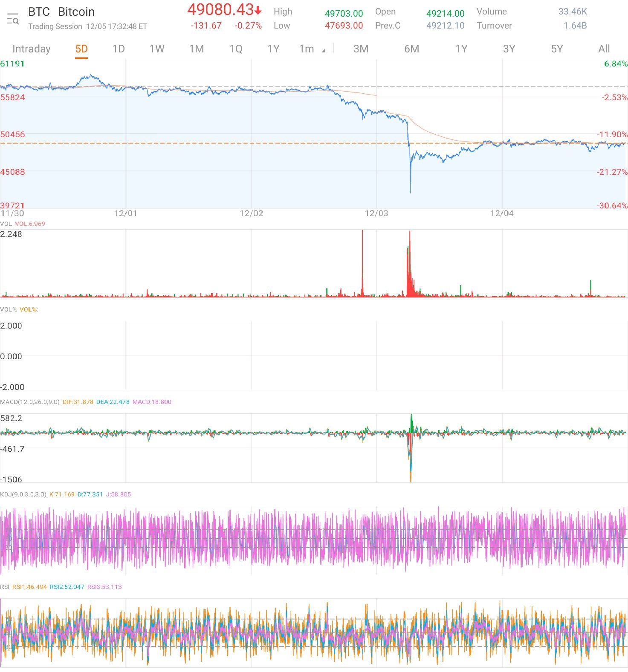This screenshot has height=672, width=628.
Task: Click the change value -131.67
Action: pos(206,26)
